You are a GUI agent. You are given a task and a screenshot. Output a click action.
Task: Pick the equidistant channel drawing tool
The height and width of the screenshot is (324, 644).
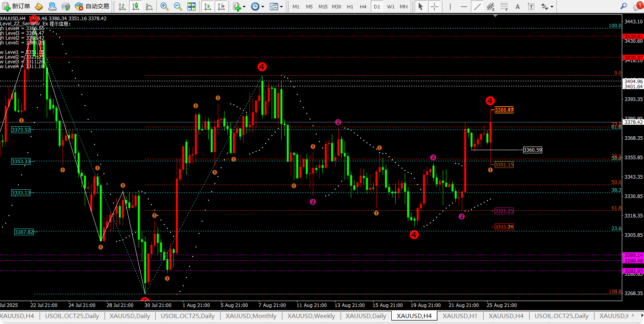click(x=491, y=6)
